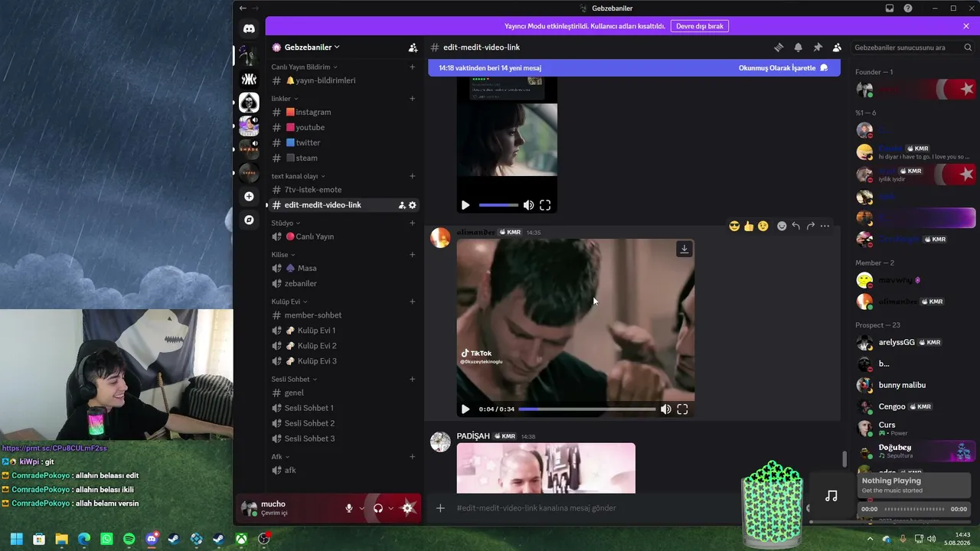Mute the 0:34 TikTok video volume

(x=666, y=409)
